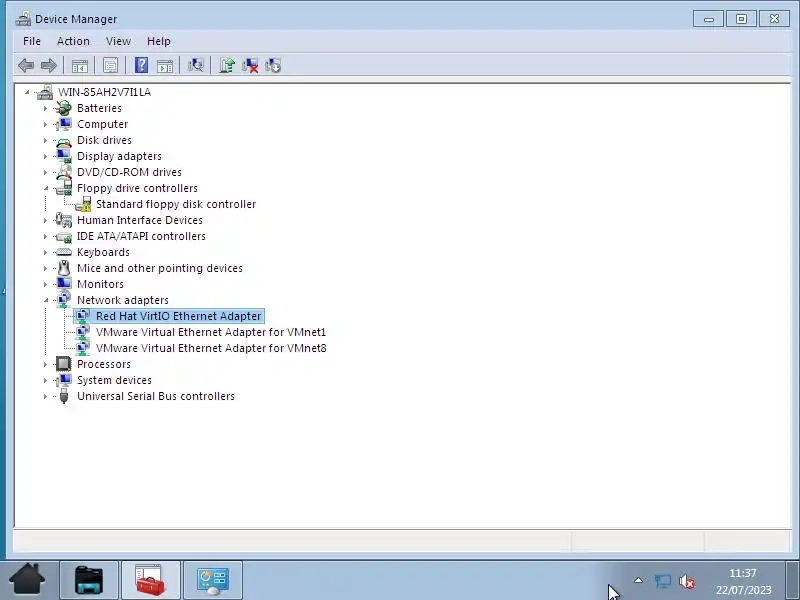Click the Forward arrow in toolbar
The width and height of the screenshot is (800, 600).
point(48,65)
